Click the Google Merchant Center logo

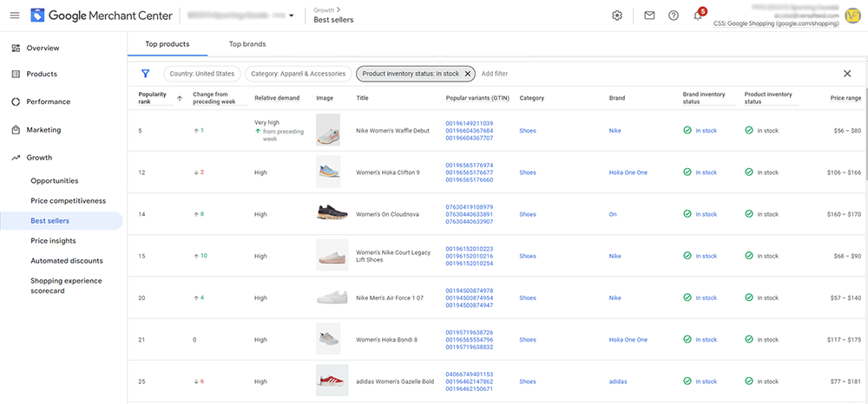point(102,16)
